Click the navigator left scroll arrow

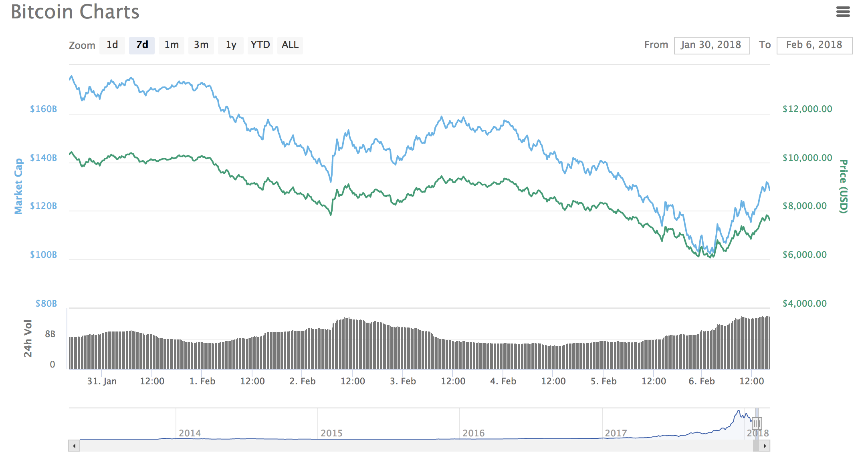click(x=74, y=446)
